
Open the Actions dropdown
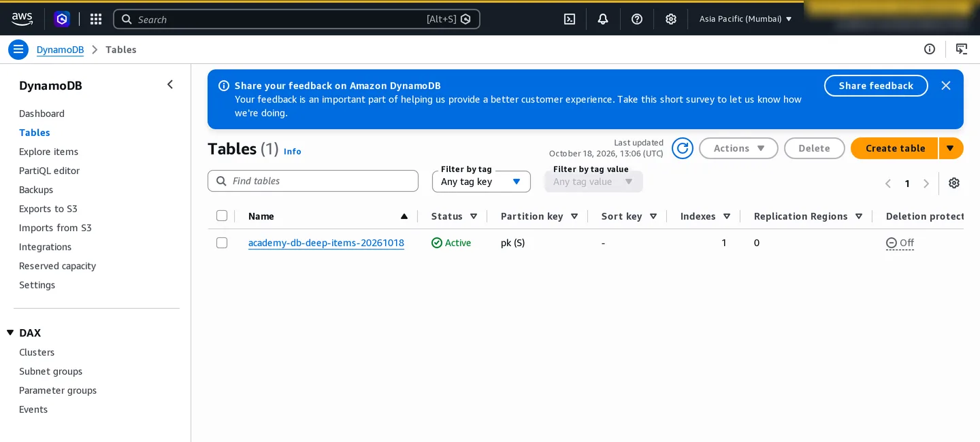(x=738, y=148)
